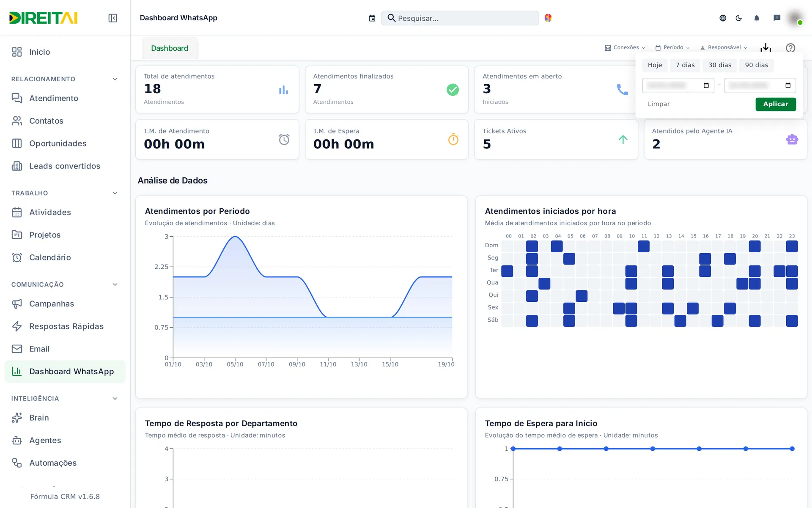The image size is (812, 508).
Task: Open the start date calendar picker icon
Action: click(x=706, y=86)
